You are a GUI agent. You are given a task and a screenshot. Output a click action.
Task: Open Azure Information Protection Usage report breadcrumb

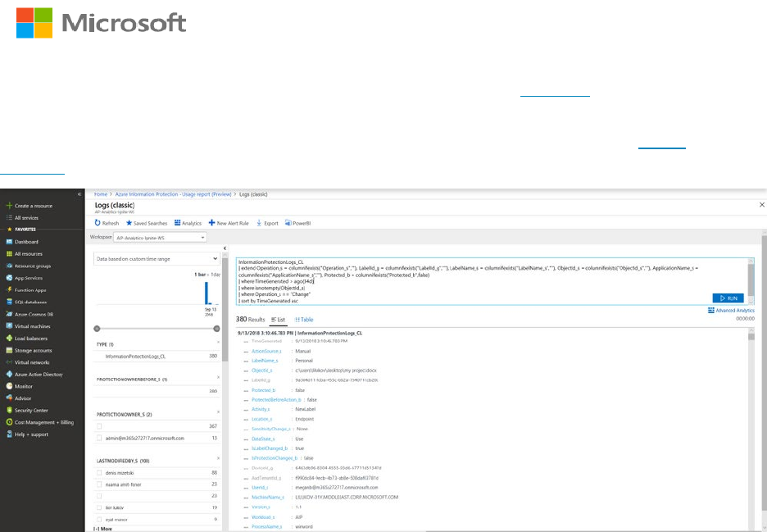[x=173, y=194]
